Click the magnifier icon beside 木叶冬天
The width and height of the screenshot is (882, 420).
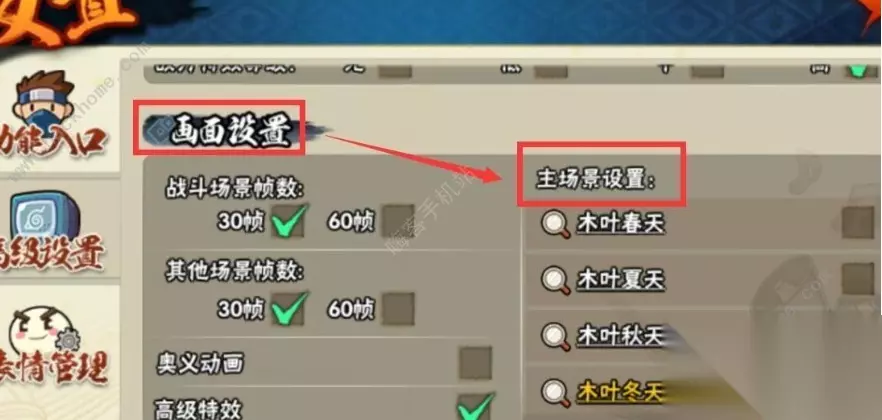click(555, 392)
